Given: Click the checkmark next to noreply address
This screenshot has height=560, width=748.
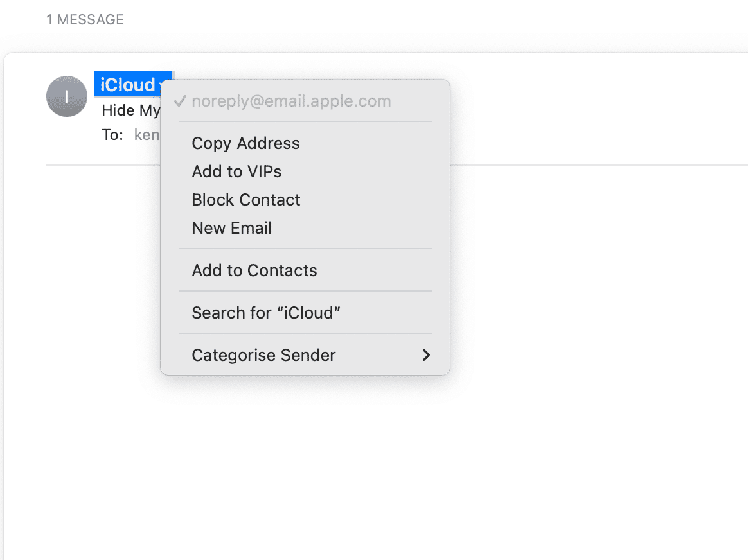Looking at the screenshot, I should (x=180, y=101).
